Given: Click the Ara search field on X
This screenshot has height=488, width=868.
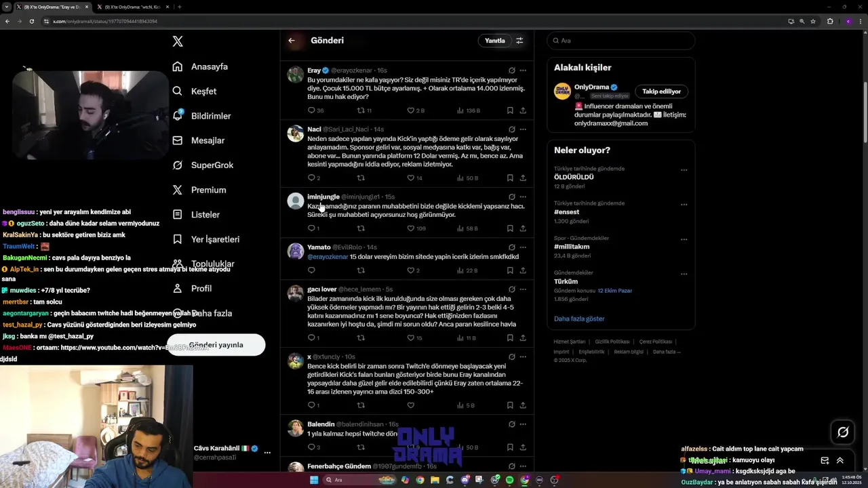Looking at the screenshot, I should click(621, 41).
